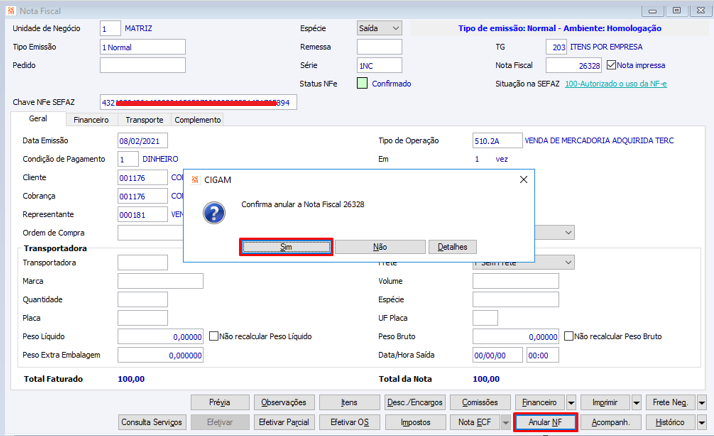714x436 pixels.
Task: Open Detalhes in the CIGAM dialog
Action: coord(452,247)
